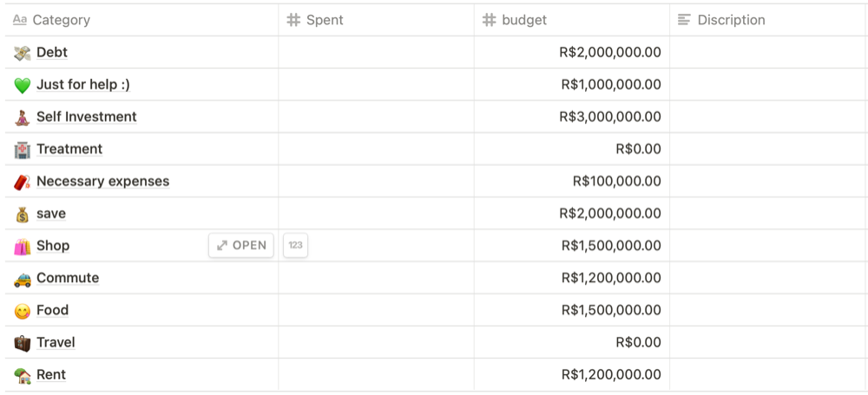Screen dimensions: 868x395
Task: Click the Food face emoji icon
Action: pyautogui.click(x=23, y=311)
